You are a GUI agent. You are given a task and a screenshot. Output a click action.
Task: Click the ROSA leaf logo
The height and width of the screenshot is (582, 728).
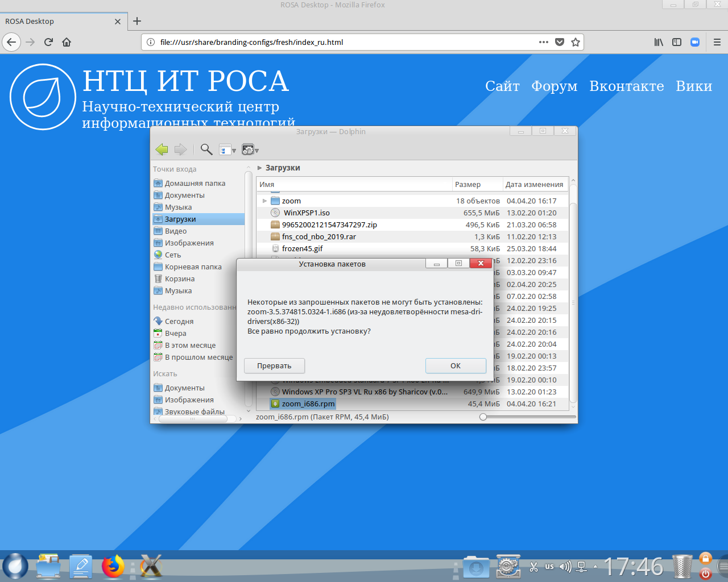point(43,97)
